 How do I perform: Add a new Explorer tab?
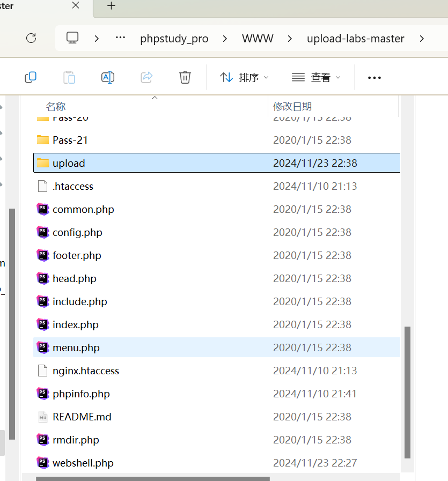(111, 5)
